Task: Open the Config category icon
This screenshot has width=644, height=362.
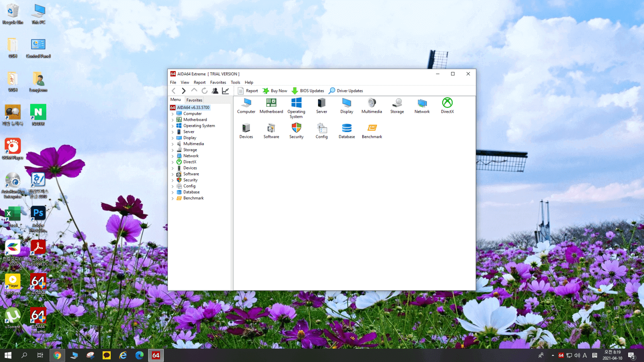Action: tap(322, 131)
